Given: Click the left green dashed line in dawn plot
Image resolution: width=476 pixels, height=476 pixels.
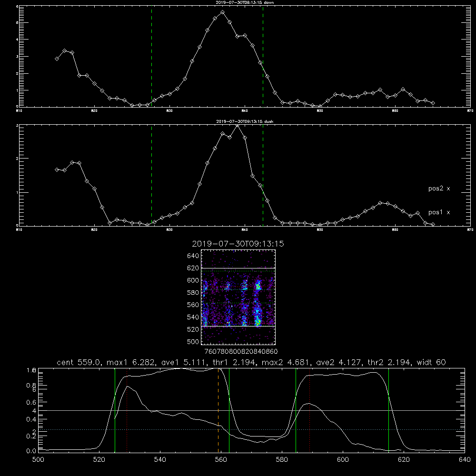Looking at the screenshot, I should pyautogui.click(x=151, y=56).
